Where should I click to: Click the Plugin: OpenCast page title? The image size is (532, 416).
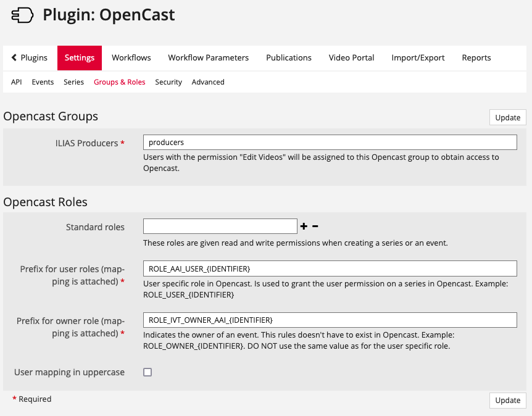tap(109, 15)
